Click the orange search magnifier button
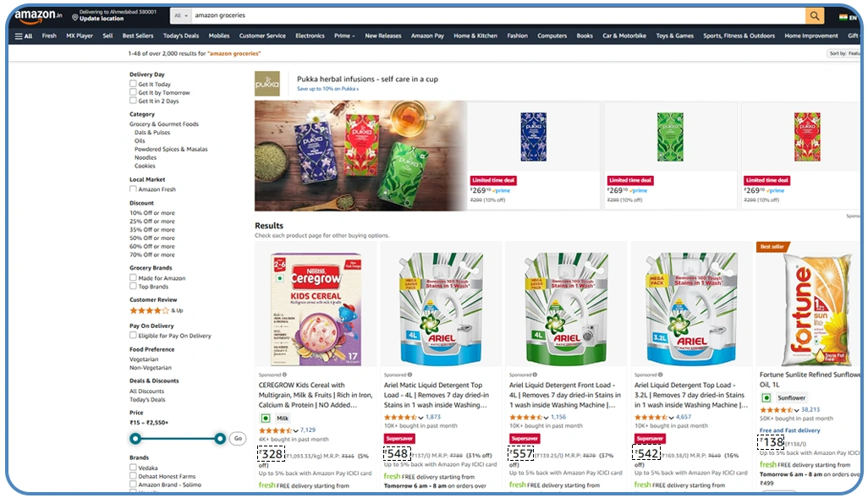 point(815,15)
